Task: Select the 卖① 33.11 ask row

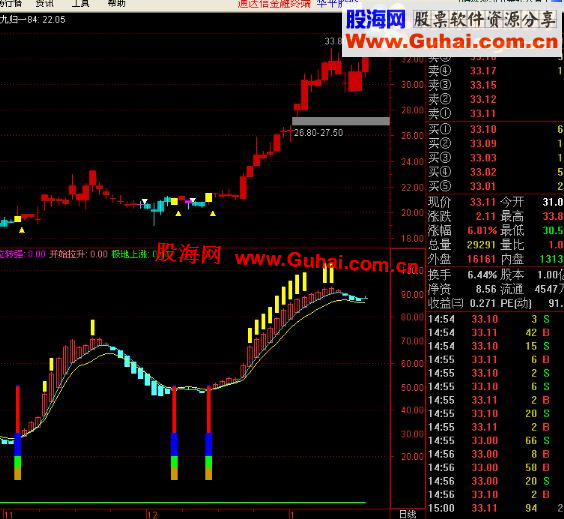Action: click(495, 114)
